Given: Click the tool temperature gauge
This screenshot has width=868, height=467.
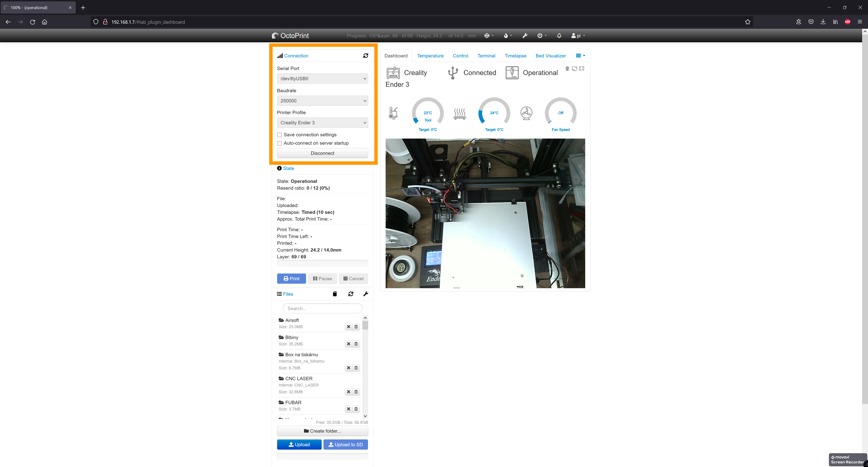Looking at the screenshot, I should pyautogui.click(x=428, y=113).
